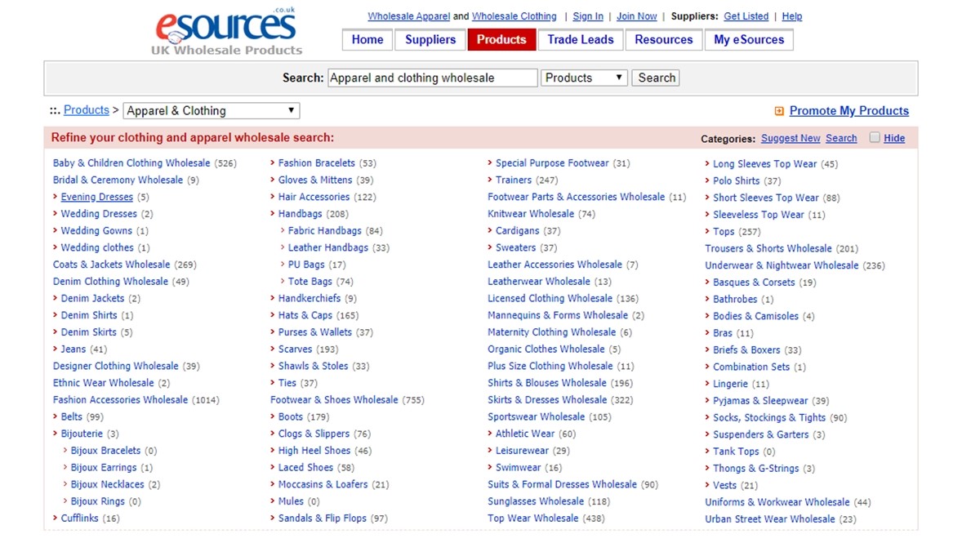
Task: Select the Products breadcrumb link
Action: 86,110
